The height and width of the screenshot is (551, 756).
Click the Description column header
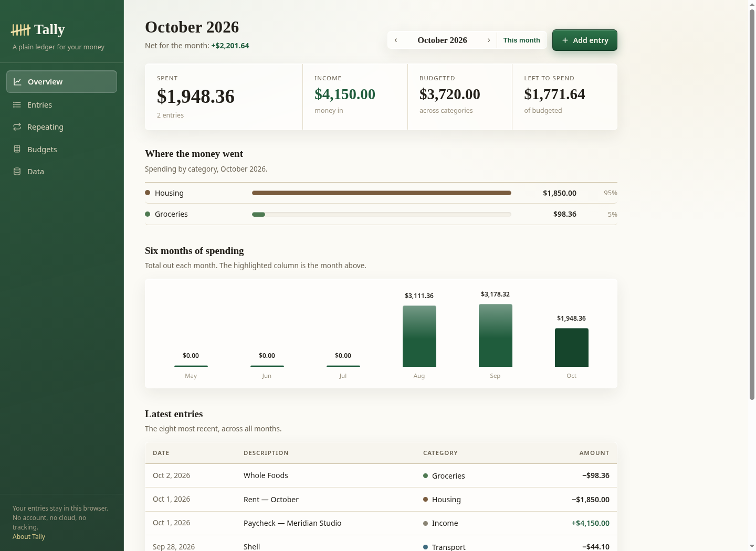[x=266, y=453]
